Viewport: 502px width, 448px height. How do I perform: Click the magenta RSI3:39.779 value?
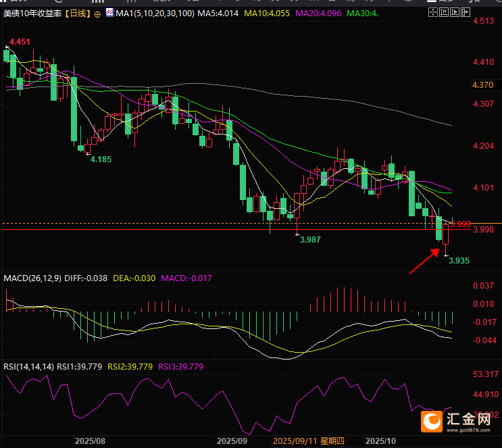(x=181, y=367)
